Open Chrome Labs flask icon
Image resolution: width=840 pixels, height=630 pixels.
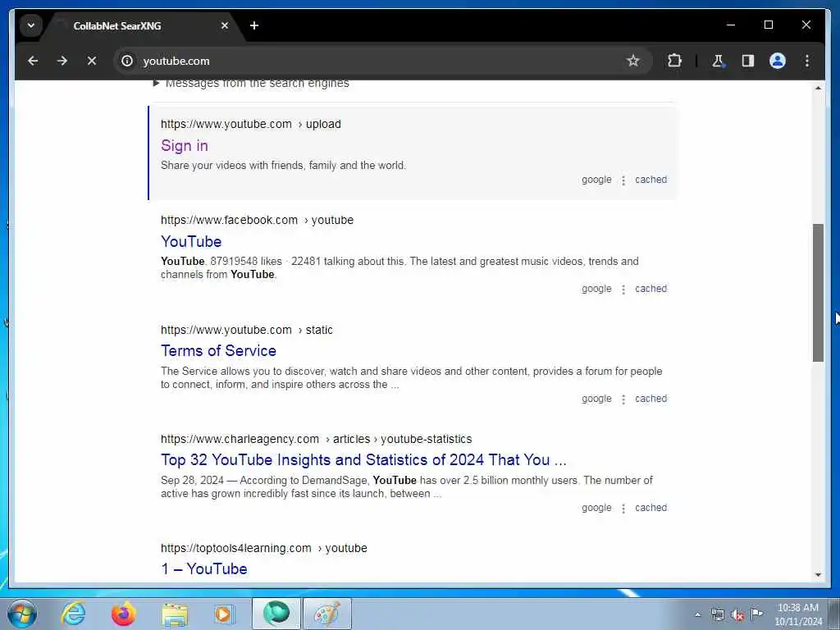pyautogui.click(x=718, y=61)
